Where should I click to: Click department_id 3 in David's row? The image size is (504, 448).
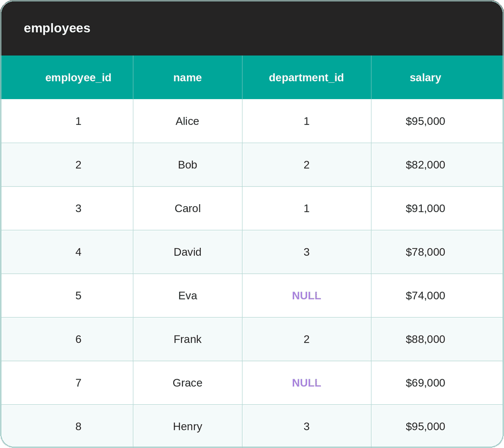(x=307, y=252)
